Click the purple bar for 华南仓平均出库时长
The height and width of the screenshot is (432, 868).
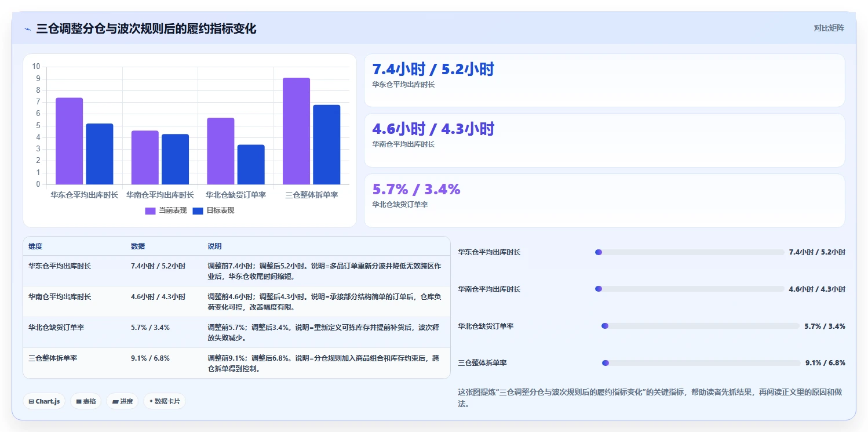coord(145,158)
